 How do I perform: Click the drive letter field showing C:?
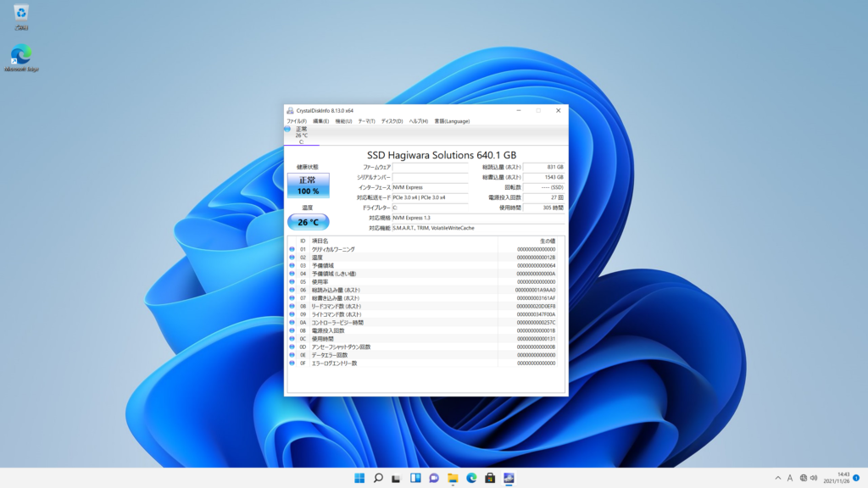430,208
